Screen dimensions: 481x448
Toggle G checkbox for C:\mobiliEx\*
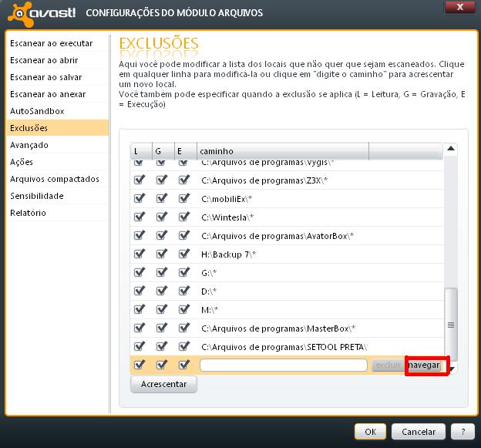tap(162, 198)
